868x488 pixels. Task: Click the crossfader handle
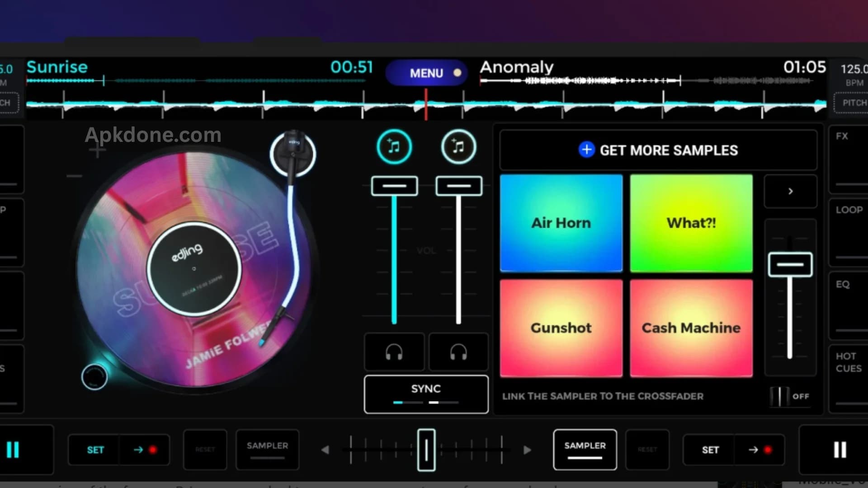click(x=426, y=450)
